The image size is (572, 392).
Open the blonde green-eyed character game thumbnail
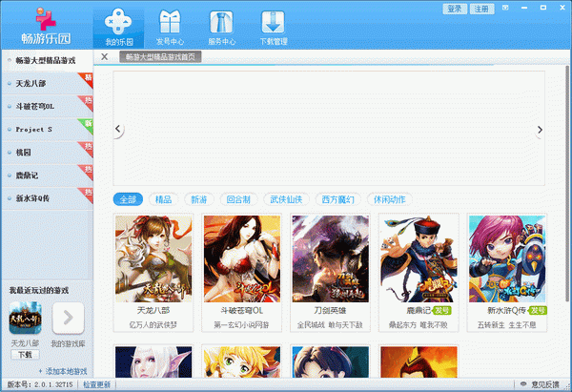click(x=242, y=361)
